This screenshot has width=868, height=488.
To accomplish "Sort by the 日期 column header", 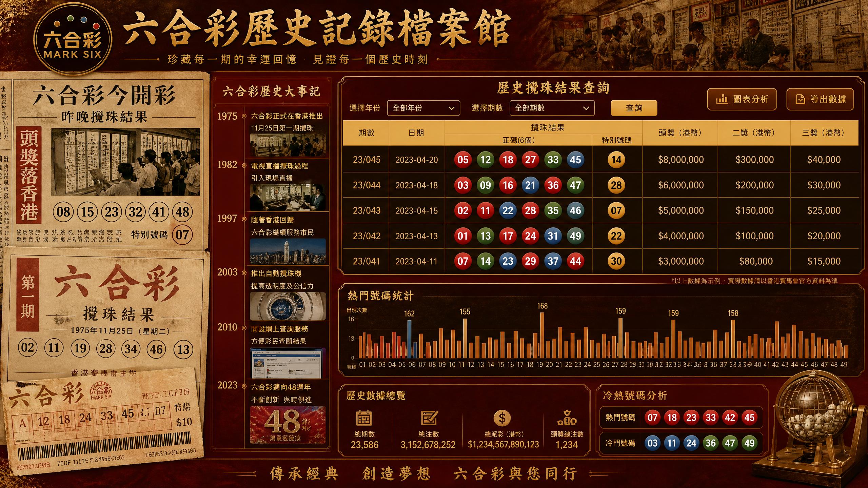I will (416, 133).
